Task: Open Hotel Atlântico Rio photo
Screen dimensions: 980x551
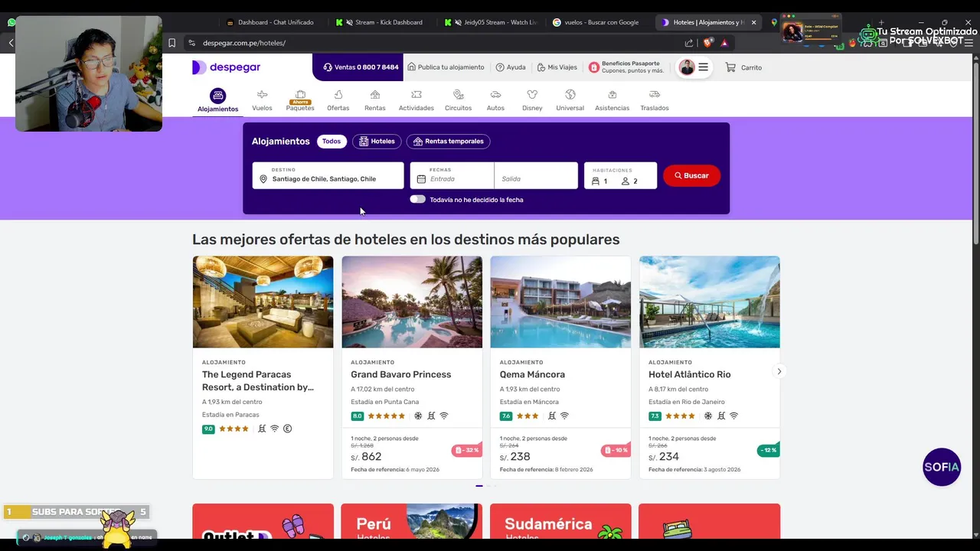Action: (710, 302)
